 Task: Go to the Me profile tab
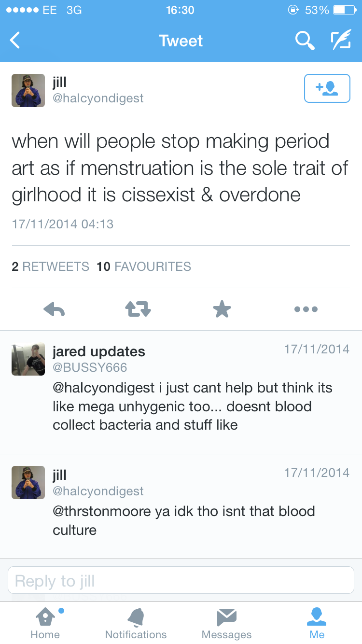[x=317, y=623]
